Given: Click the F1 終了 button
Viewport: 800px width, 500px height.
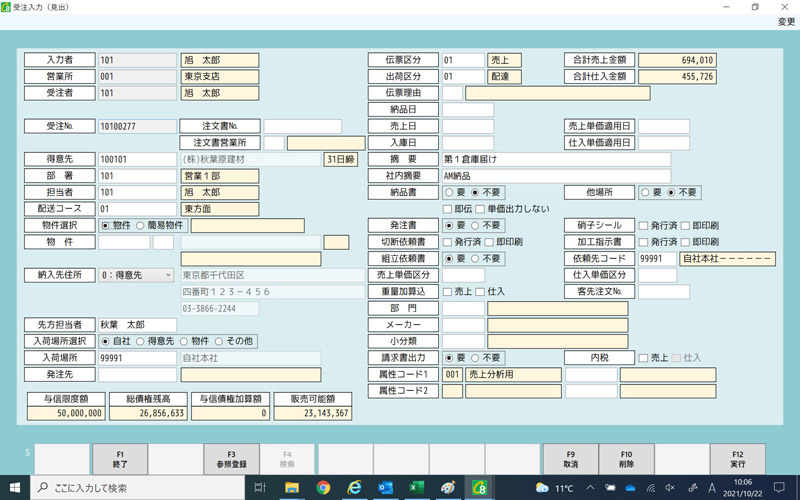Looking at the screenshot, I should (120, 459).
